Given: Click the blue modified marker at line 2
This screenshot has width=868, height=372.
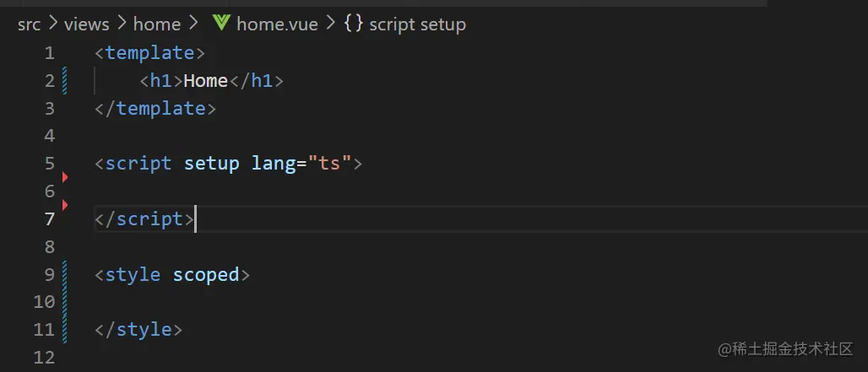Looking at the screenshot, I should (x=64, y=81).
